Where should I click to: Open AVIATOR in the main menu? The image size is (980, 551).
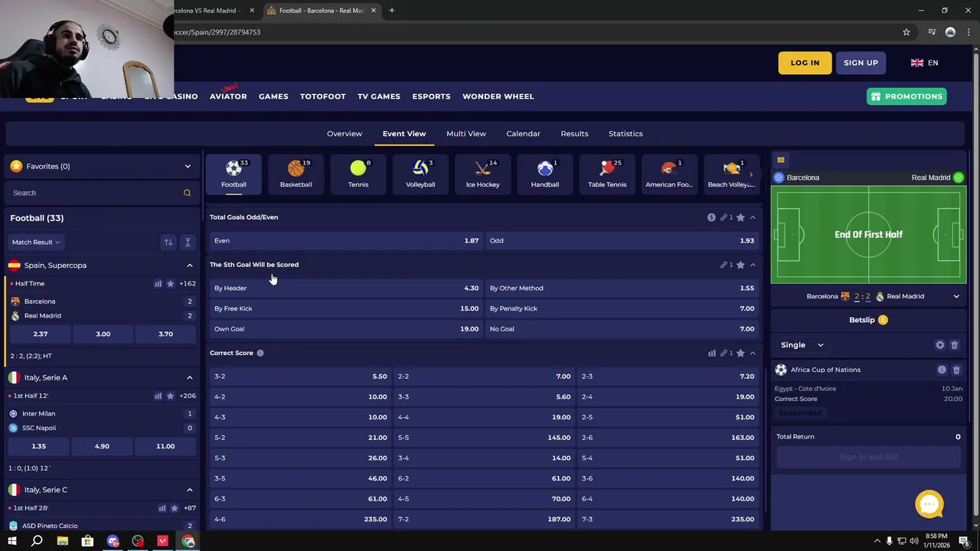tap(228, 96)
